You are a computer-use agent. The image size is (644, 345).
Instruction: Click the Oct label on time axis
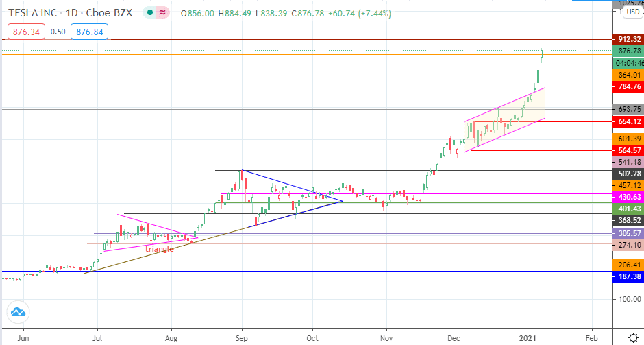pos(312,338)
